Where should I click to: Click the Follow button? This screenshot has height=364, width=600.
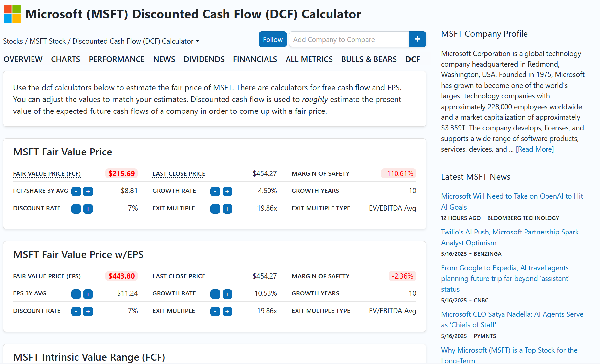pos(273,39)
